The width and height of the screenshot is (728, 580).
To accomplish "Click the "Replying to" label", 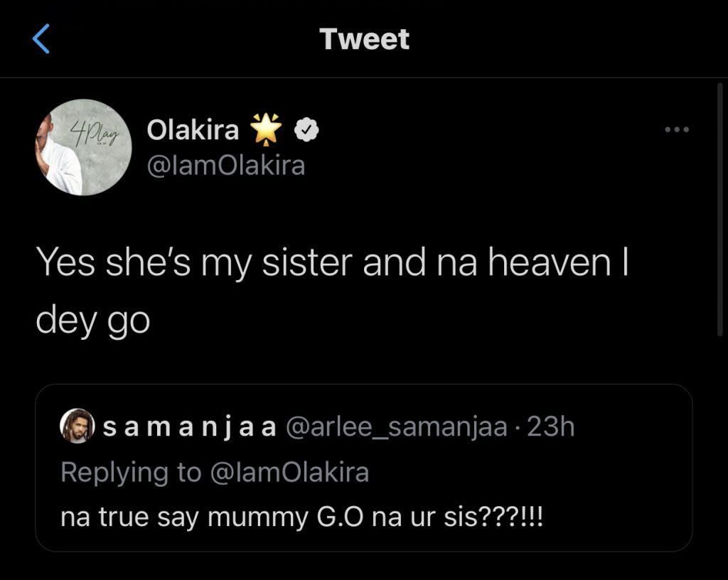I will pos(130,472).
